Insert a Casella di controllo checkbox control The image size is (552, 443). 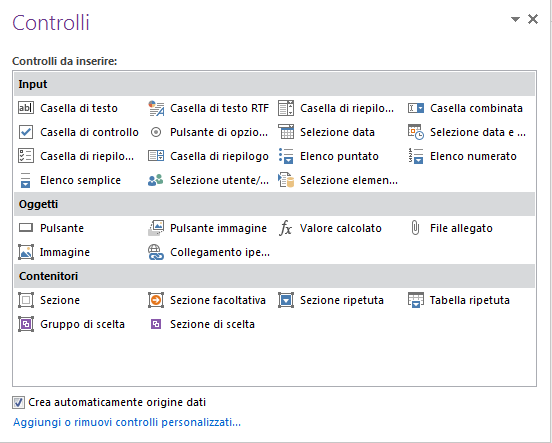click(x=79, y=132)
